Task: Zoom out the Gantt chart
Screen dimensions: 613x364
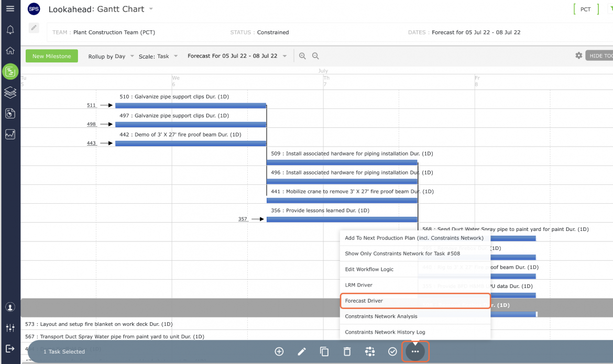Action: [315, 56]
